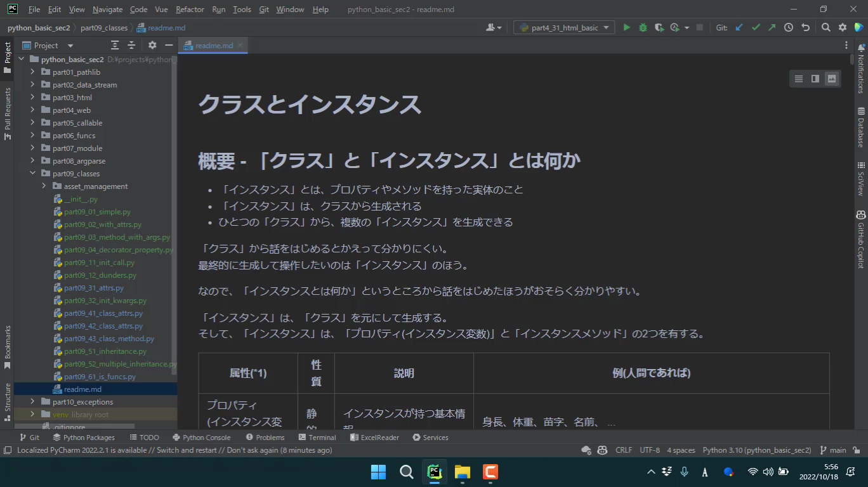Open Search Everywhere magnifier icon
868x487 pixels.
pyautogui.click(x=825, y=27)
